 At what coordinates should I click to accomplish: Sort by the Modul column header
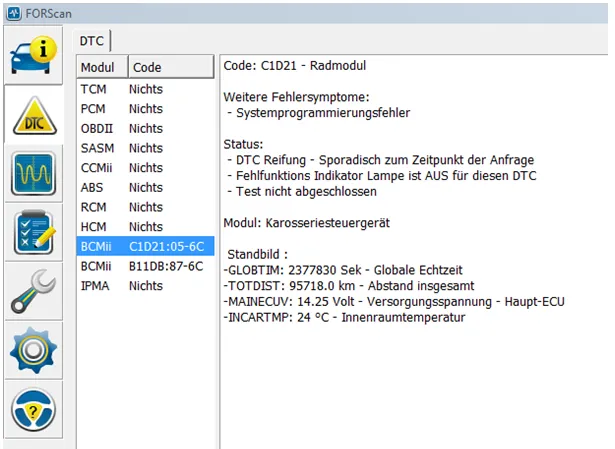point(101,67)
